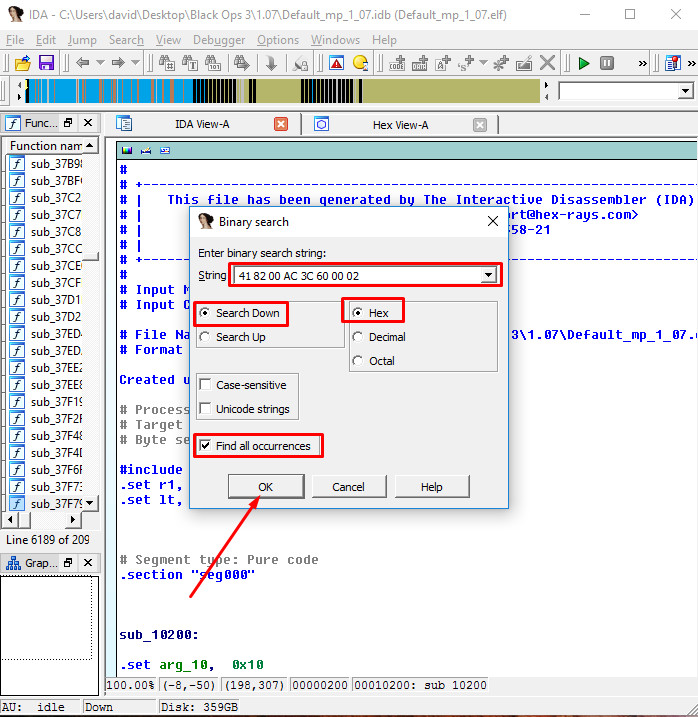Click the pinned window list icon
The width and height of the screenshot is (698, 717).
coord(672,63)
